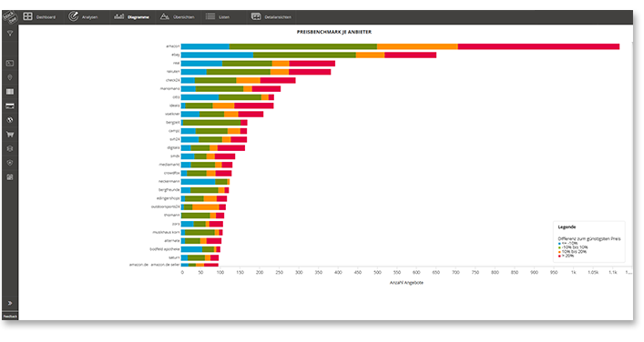Open the shopping cart sidebar icon
Screen dimensions: 644x342
(x=10, y=135)
